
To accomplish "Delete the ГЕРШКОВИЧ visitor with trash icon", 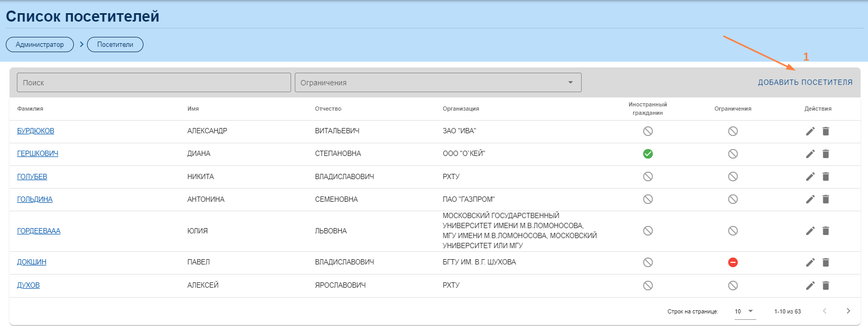I will tap(826, 154).
